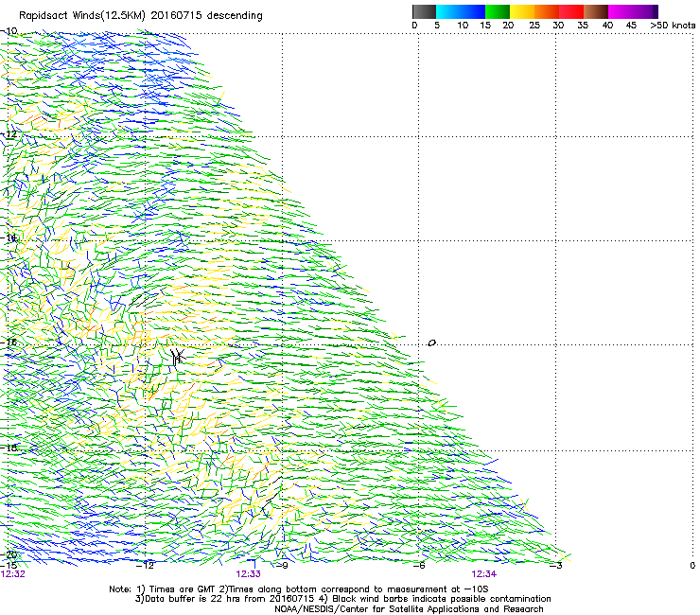Click the purple '12:33' time label

point(248,574)
